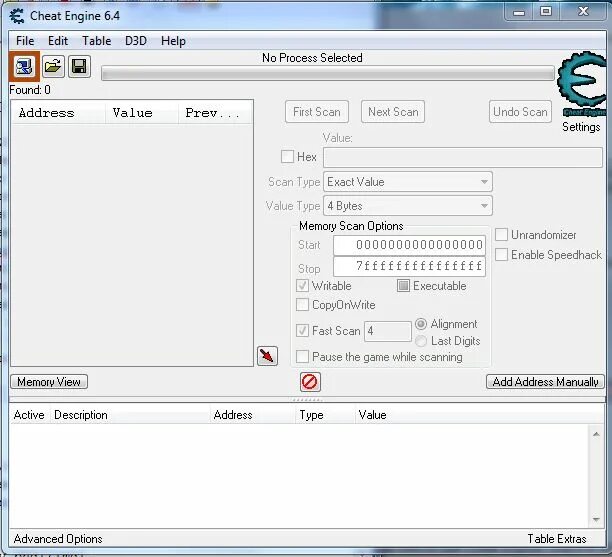Open the Help menu
Viewport: 612px width, 557px height.
(x=173, y=41)
